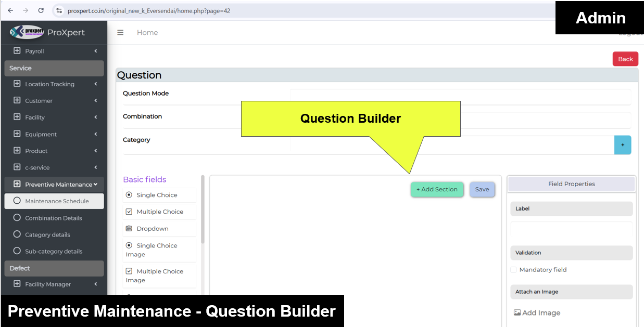This screenshot has width=644, height=327.
Task: Click the green Add Section button
Action: pos(437,189)
